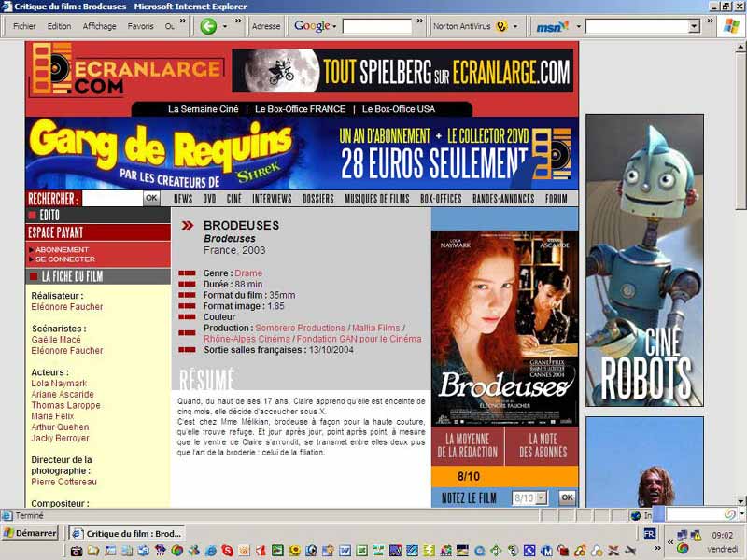Launch Word from the quick launch bar
This screenshot has height=560, width=747.
tap(345, 551)
